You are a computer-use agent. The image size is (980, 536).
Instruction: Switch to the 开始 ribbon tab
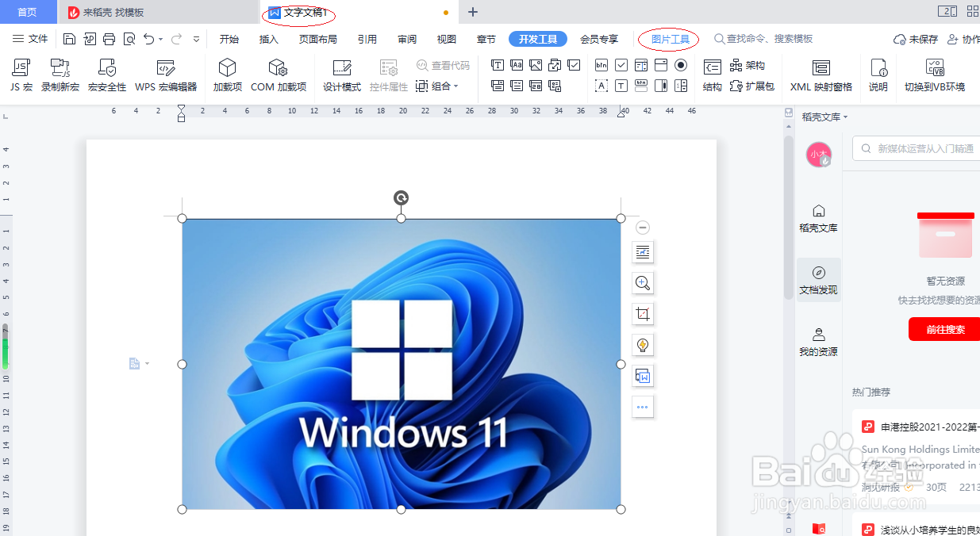(x=229, y=39)
